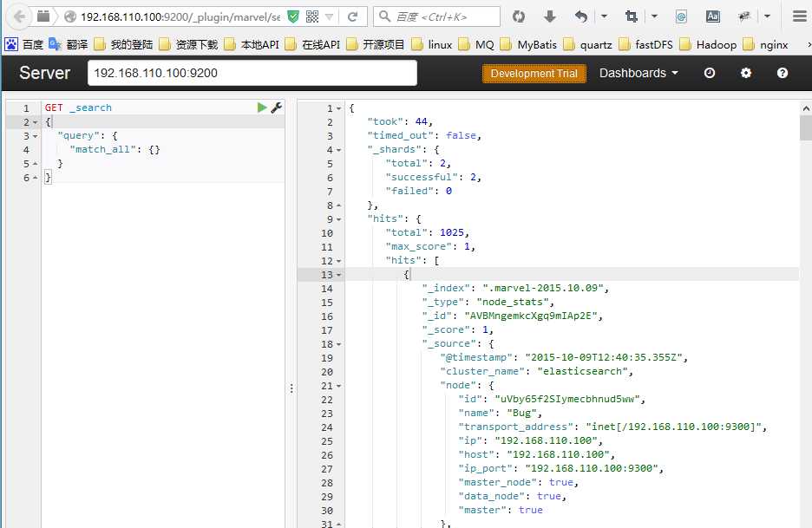812x528 pixels.
Task: Collapse the node block at line 21
Action: click(x=338, y=386)
